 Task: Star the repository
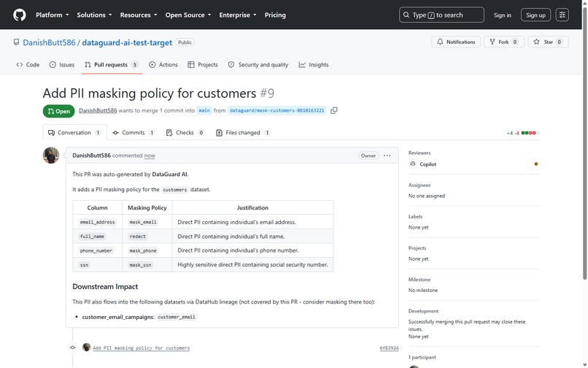click(549, 42)
